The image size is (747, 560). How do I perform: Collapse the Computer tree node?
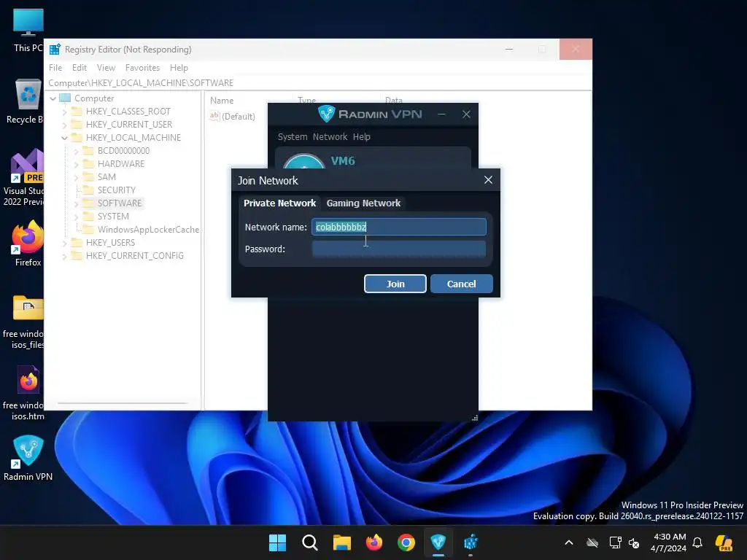click(x=53, y=98)
